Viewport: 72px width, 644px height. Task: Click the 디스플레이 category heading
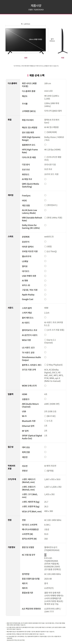point(13,83)
